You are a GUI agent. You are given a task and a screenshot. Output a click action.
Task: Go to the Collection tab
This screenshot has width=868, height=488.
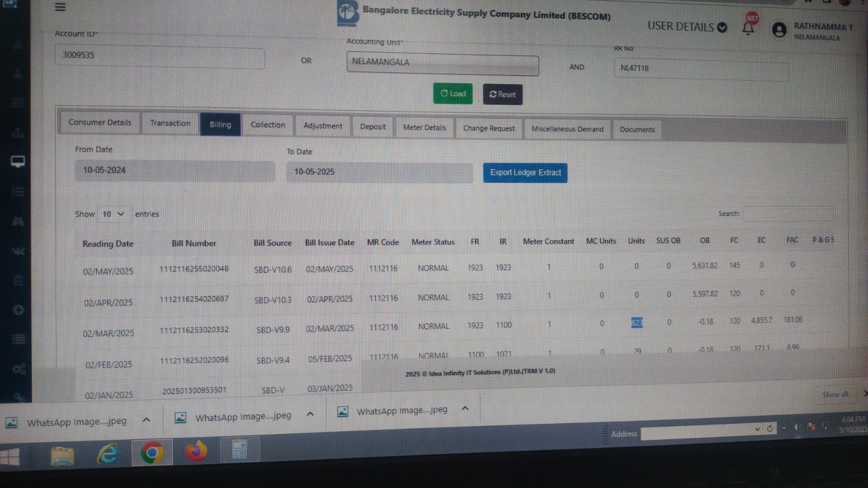tap(268, 125)
